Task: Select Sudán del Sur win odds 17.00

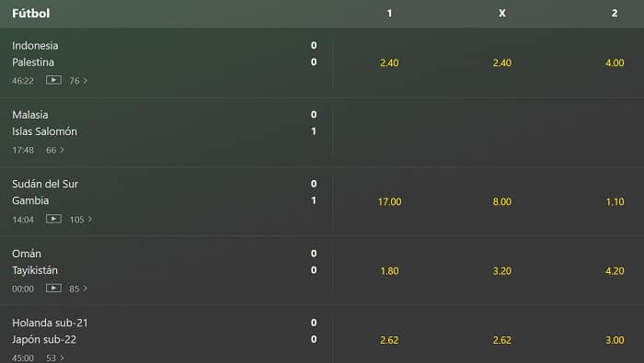Action: pyautogui.click(x=389, y=201)
